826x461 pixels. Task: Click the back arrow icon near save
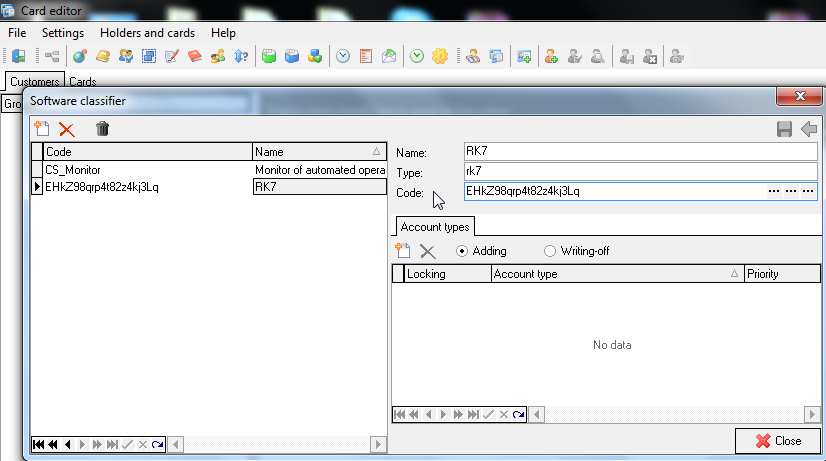tap(809, 129)
